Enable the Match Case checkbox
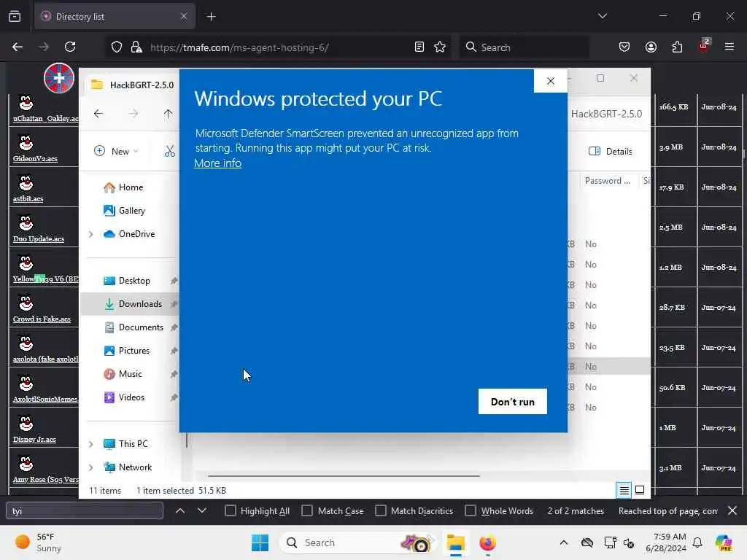This screenshot has height=560, width=747. click(x=307, y=510)
